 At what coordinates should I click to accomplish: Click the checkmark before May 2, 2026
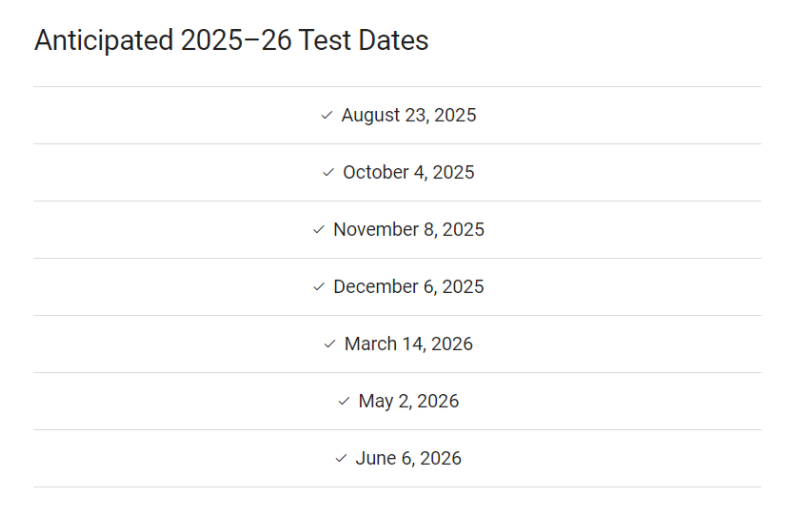click(344, 401)
